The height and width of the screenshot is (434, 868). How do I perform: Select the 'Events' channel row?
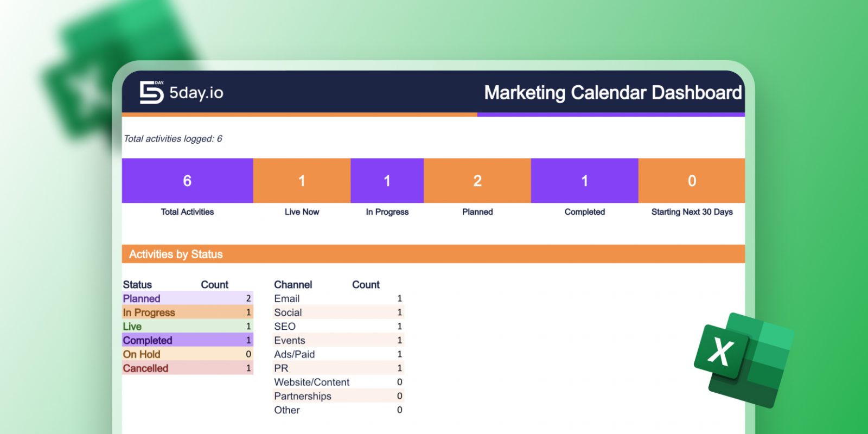click(x=339, y=341)
